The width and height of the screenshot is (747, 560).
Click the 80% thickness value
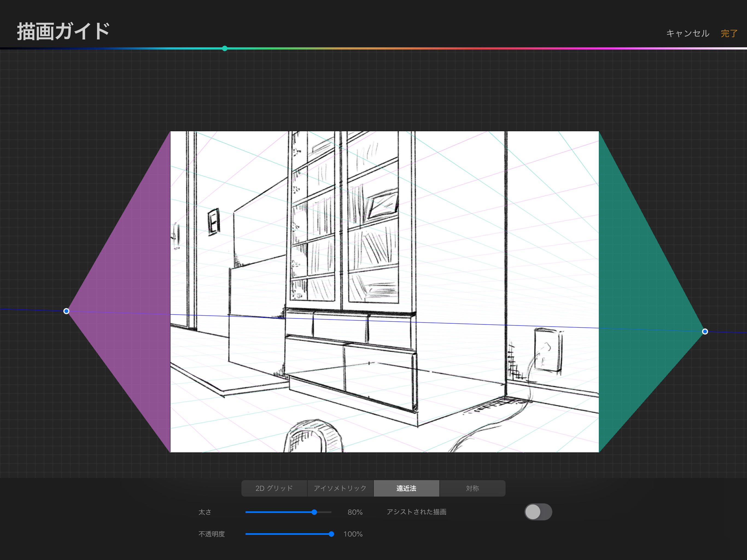[x=355, y=512]
